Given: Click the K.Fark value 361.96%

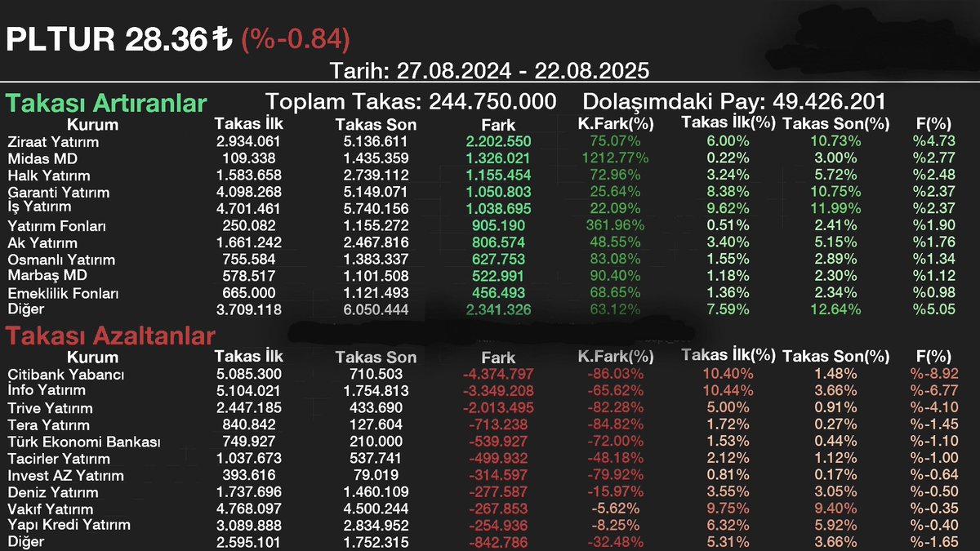Looking at the screenshot, I should (615, 226).
